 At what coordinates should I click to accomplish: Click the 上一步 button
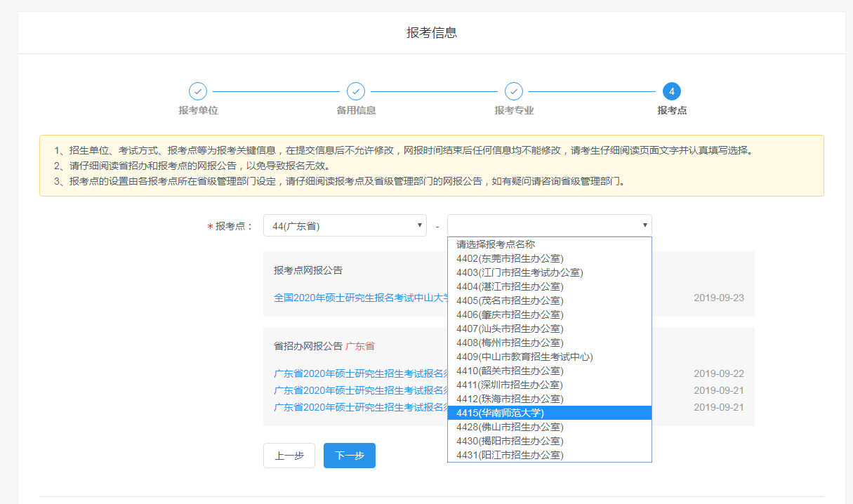pyautogui.click(x=289, y=455)
